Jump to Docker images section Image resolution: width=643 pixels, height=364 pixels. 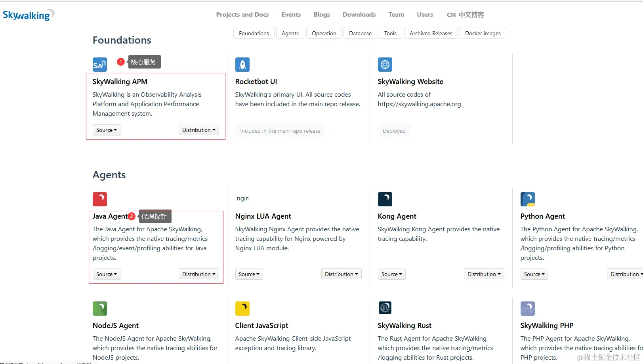coord(483,33)
